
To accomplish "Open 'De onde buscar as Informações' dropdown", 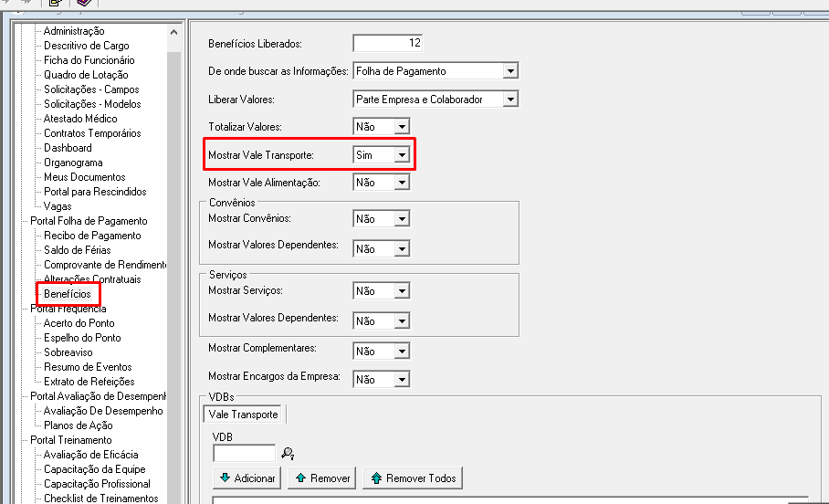I will [510, 70].
